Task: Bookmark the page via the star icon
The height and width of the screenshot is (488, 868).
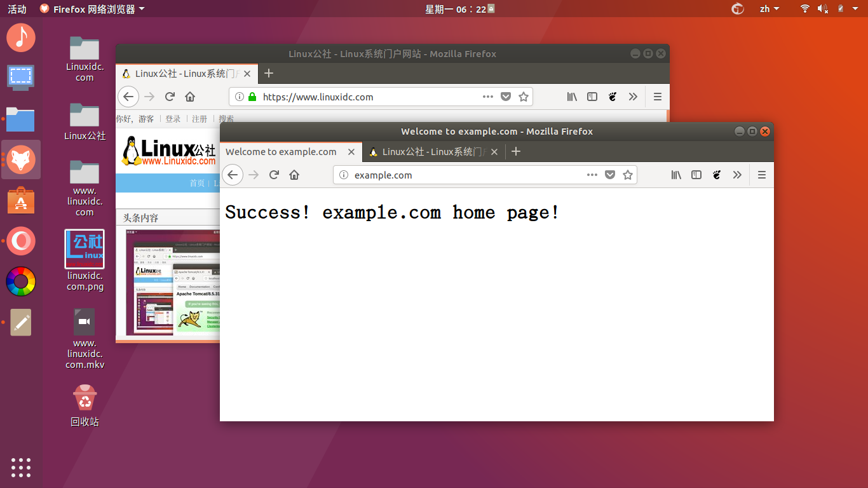Action: click(x=628, y=175)
